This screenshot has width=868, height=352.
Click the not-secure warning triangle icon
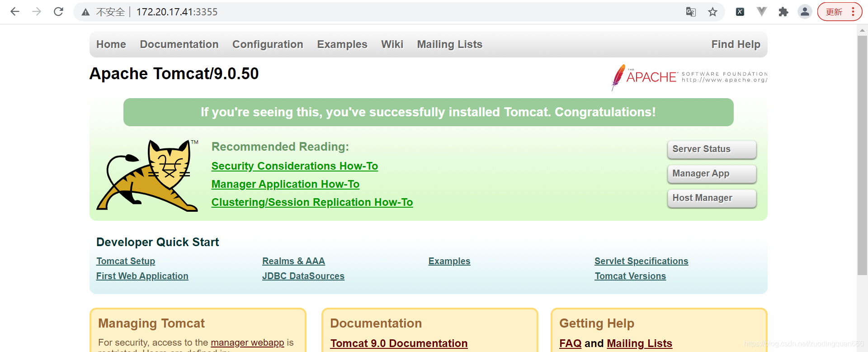coord(85,12)
